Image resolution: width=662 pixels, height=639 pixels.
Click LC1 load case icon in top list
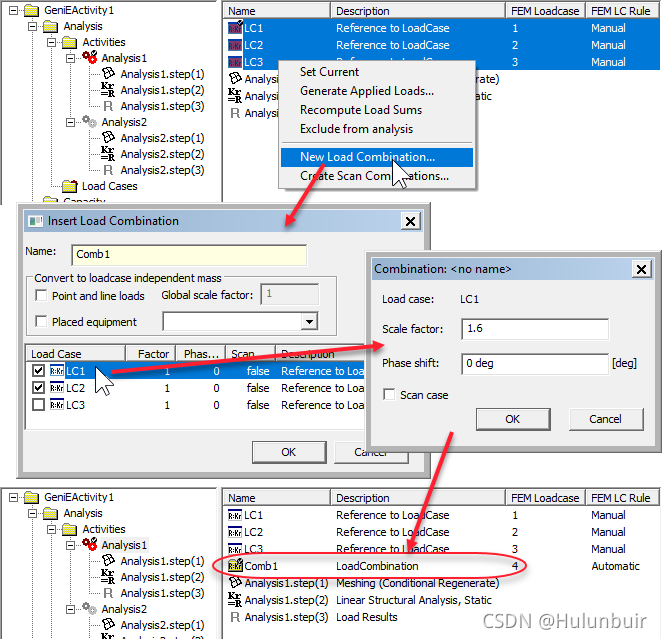[x=235, y=28]
